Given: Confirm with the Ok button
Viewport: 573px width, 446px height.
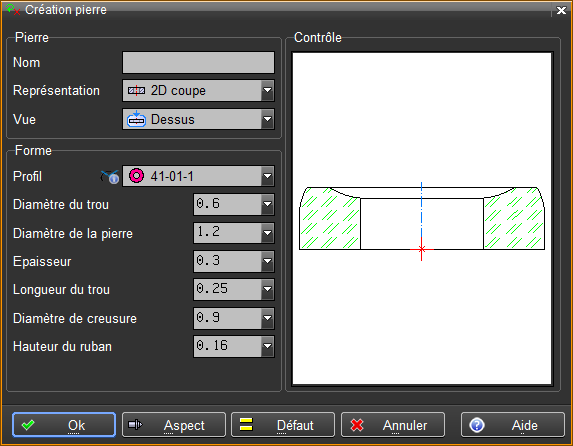Looking at the screenshot, I should point(64,425).
